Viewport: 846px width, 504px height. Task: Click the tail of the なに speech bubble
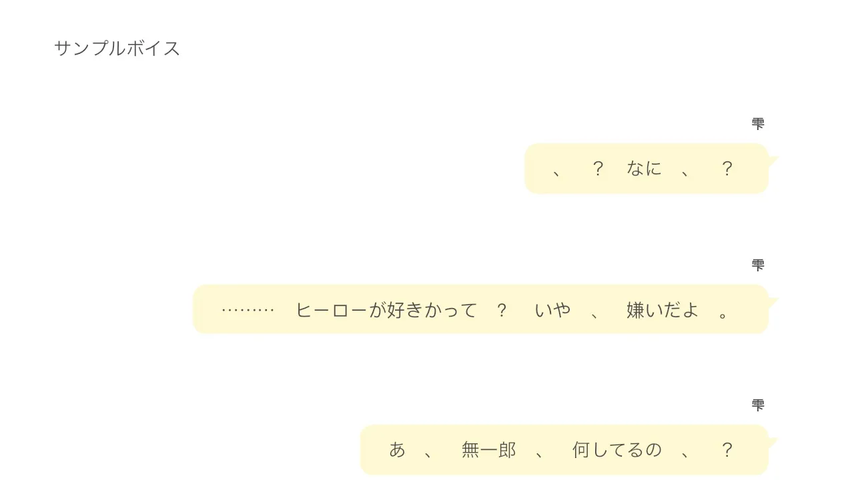click(x=773, y=161)
